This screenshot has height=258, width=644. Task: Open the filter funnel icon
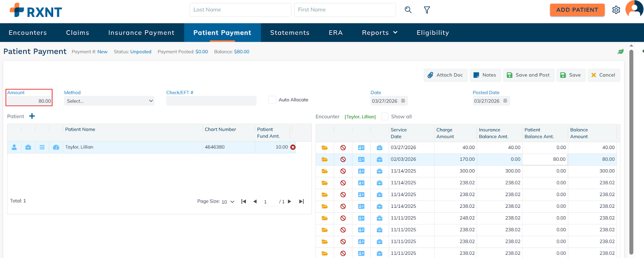(x=427, y=10)
